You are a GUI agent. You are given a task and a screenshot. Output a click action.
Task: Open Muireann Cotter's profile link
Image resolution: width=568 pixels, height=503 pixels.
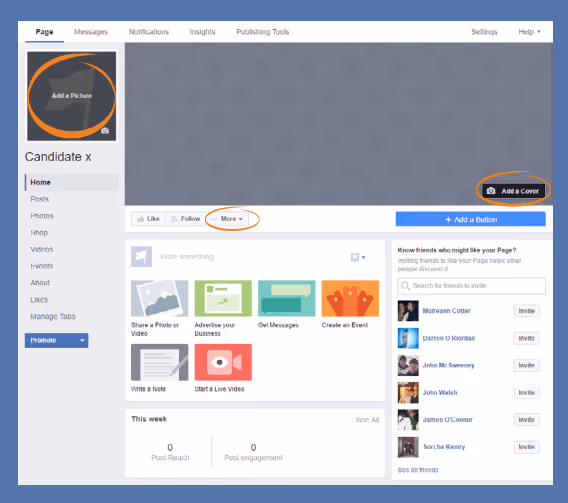pyautogui.click(x=447, y=311)
